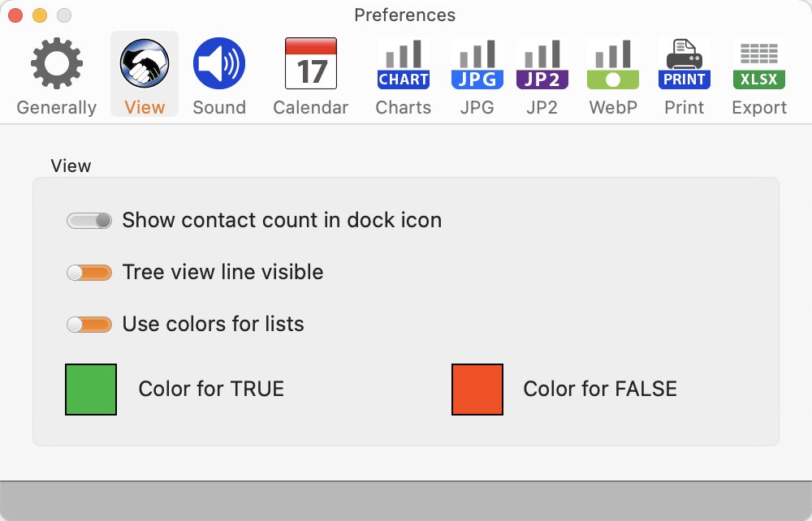Select the View handshake icon
The width and height of the screenshot is (812, 521).
click(x=145, y=63)
